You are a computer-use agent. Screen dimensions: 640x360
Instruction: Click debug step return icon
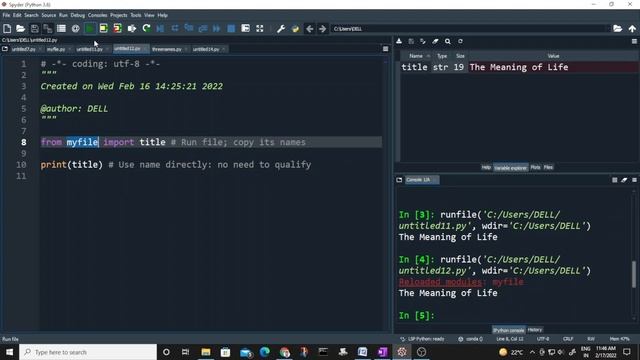tap(203, 29)
